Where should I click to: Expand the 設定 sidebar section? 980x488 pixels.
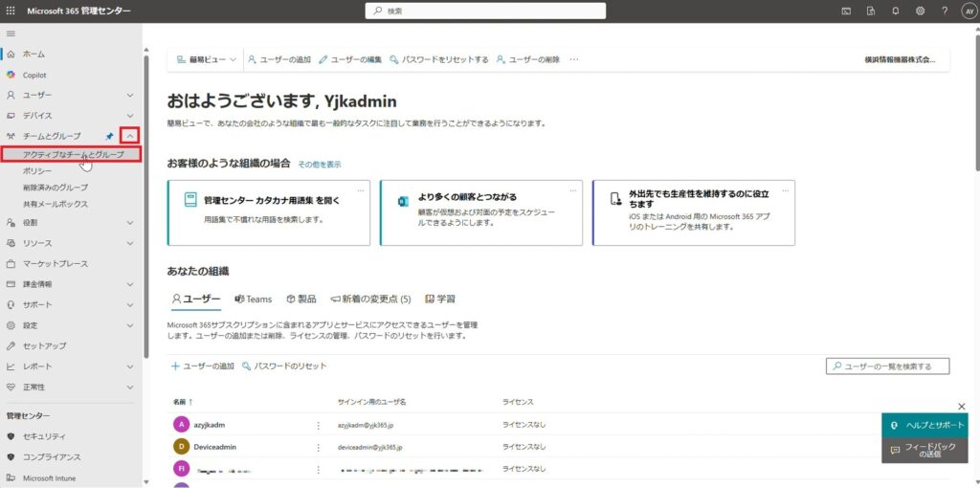[x=130, y=325]
